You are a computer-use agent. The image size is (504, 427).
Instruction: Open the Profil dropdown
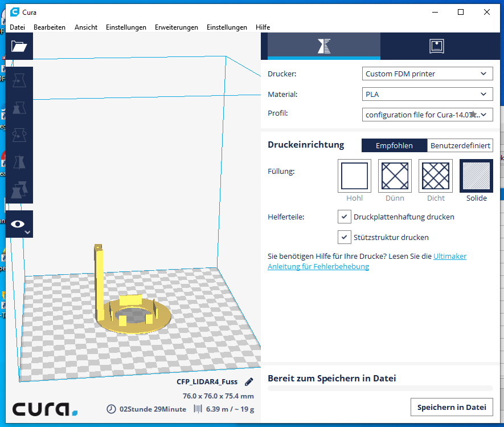pos(427,115)
